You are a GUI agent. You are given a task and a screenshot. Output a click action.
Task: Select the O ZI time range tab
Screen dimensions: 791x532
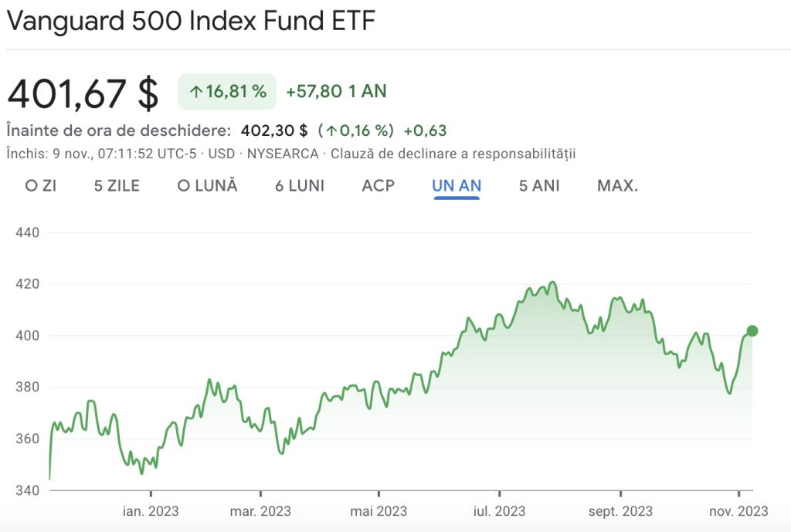click(x=41, y=186)
